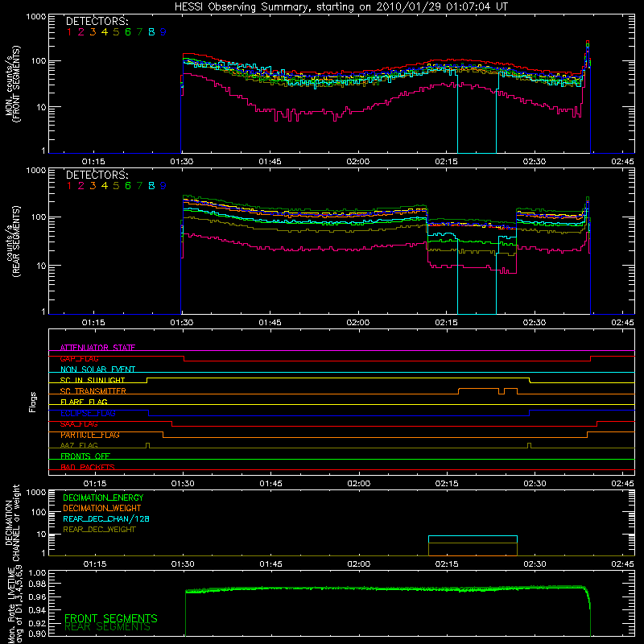Select pink detector '2' in rear segments legend

pyautogui.click(x=81, y=186)
